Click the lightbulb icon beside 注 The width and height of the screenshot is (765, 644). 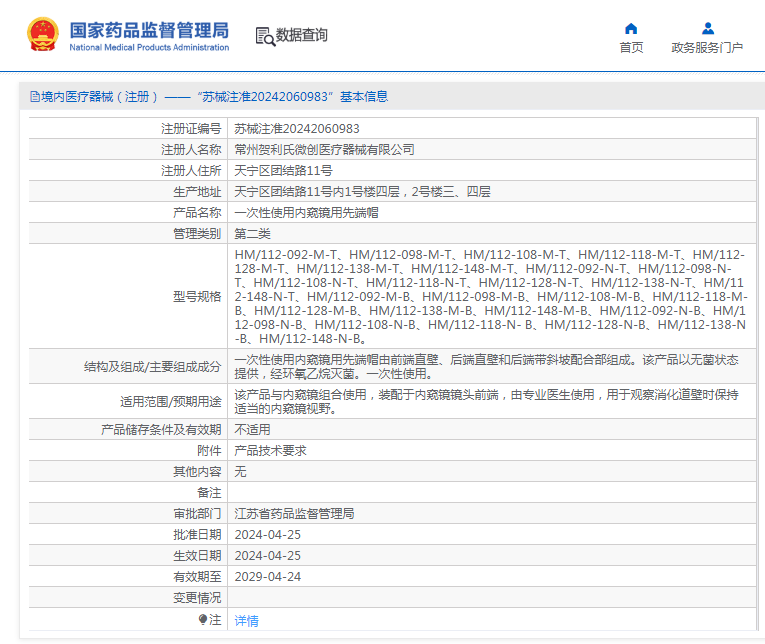(203, 620)
